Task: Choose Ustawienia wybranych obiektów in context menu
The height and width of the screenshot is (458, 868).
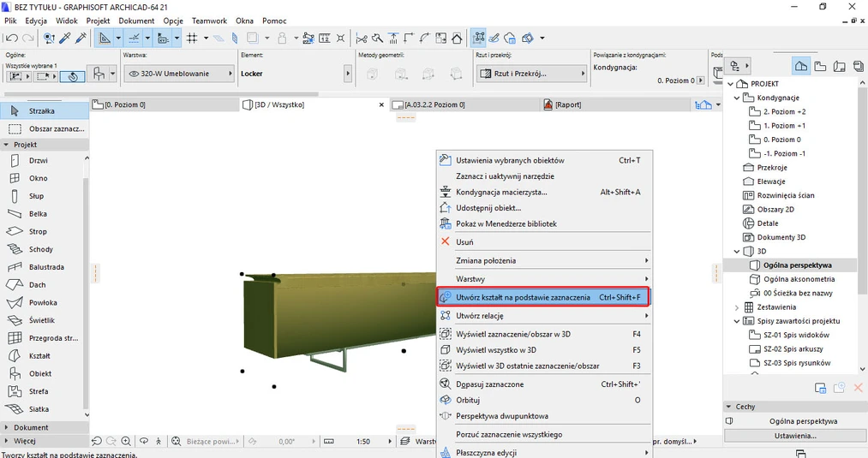Action: coord(544,160)
